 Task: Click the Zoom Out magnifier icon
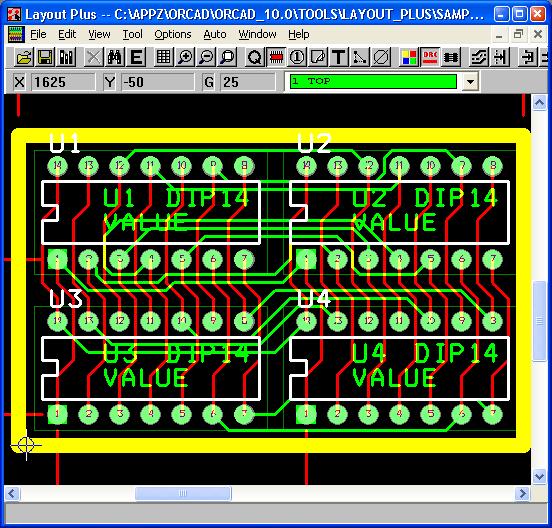coord(206,57)
